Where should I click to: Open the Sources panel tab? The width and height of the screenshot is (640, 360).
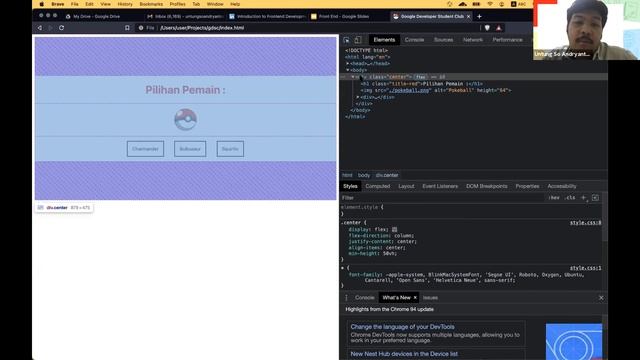[444, 40]
